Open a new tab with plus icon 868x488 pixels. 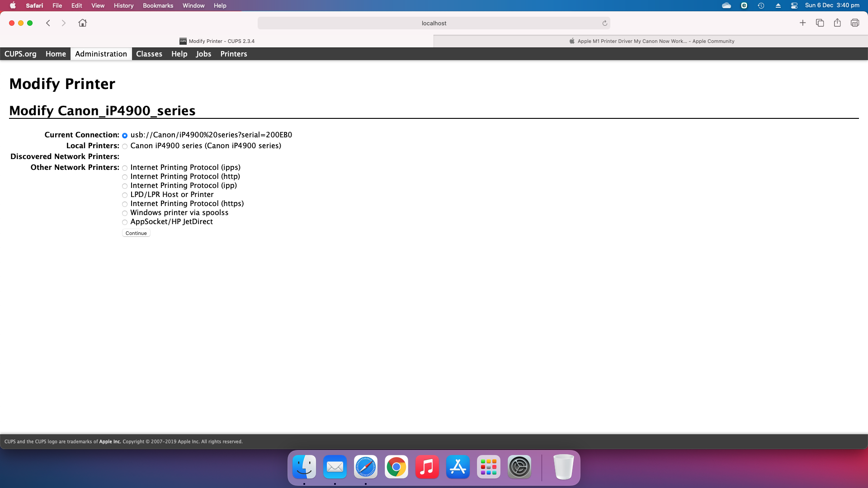pyautogui.click(x=802, y=23)
